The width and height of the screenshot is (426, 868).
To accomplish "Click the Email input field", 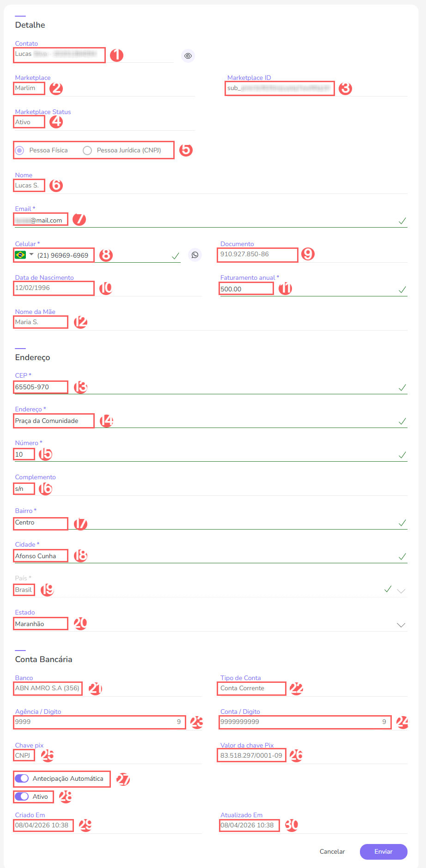I will [x=40, y=220].
